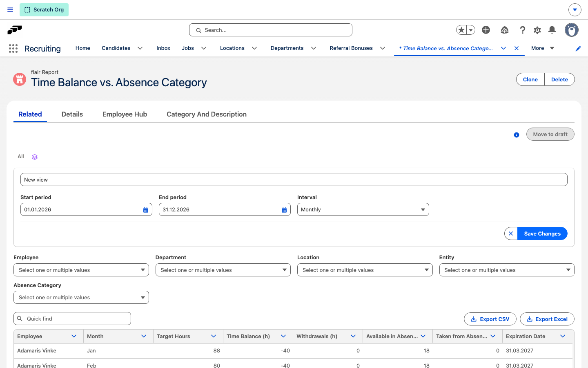The width and height of the screenshot is (588, 368).
Task: Open the Target Hours column chevron
Action: [x=214, y=336]
